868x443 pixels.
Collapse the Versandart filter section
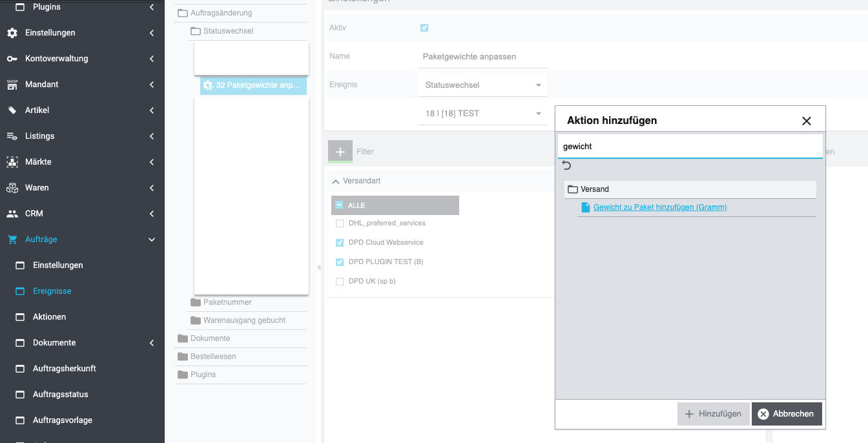coord(335,181)
